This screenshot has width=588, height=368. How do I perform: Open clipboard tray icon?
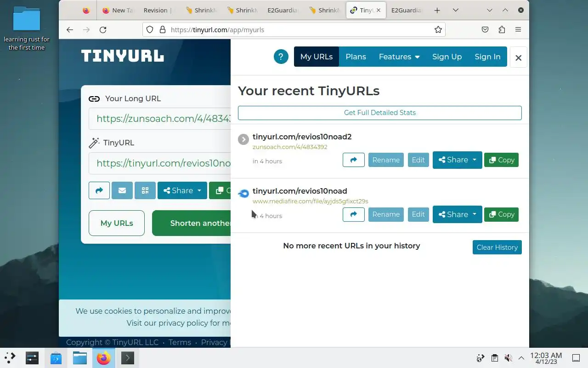[x=494, y=358]
